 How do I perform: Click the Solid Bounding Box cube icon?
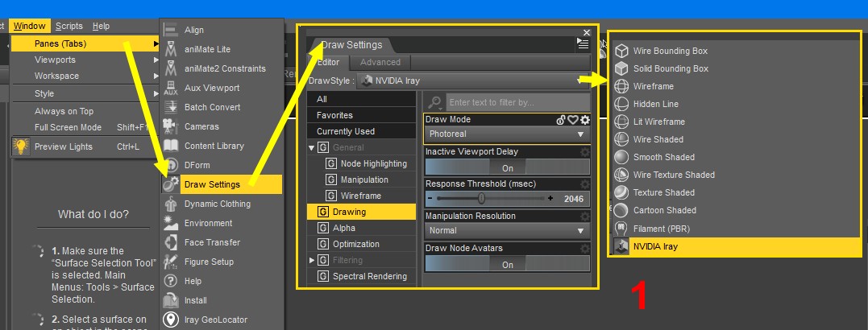pos(622,68)
